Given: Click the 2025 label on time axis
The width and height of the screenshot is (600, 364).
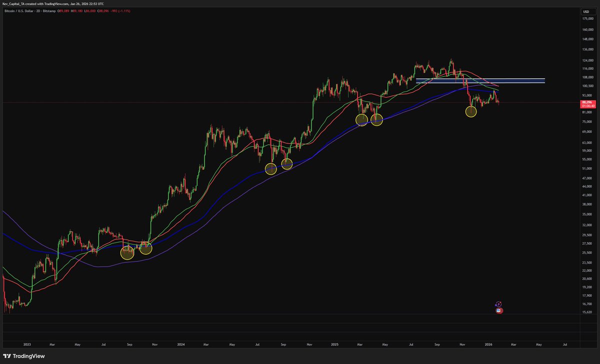Looking at the screenshot, I should (335, 344).
